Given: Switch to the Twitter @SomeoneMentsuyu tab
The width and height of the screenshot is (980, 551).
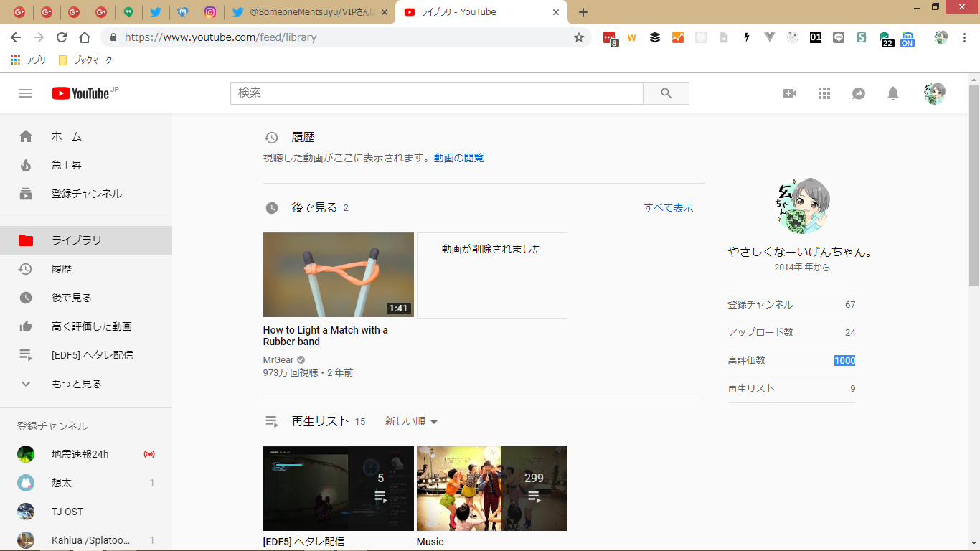Looking at the screenshot, I should click(x=310, y=12).
